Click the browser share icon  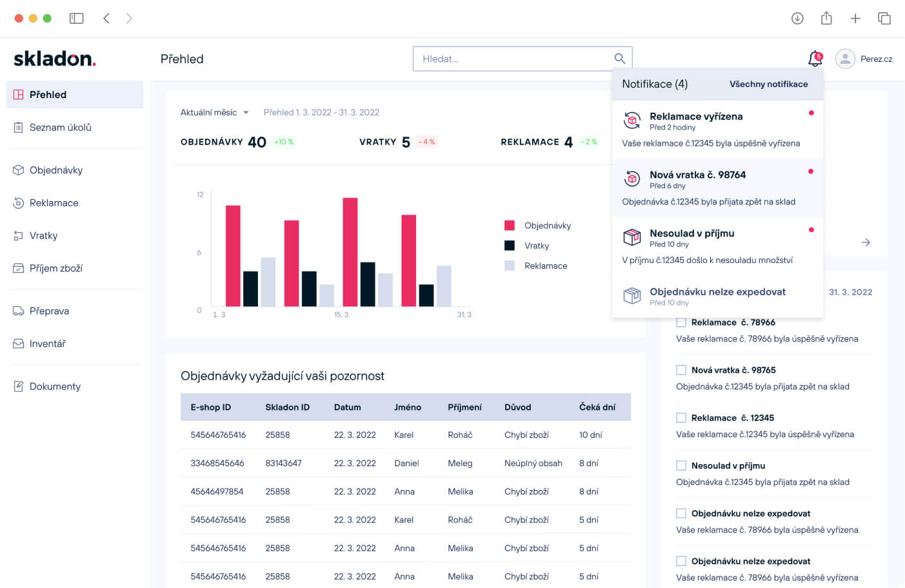coord(826,18)
